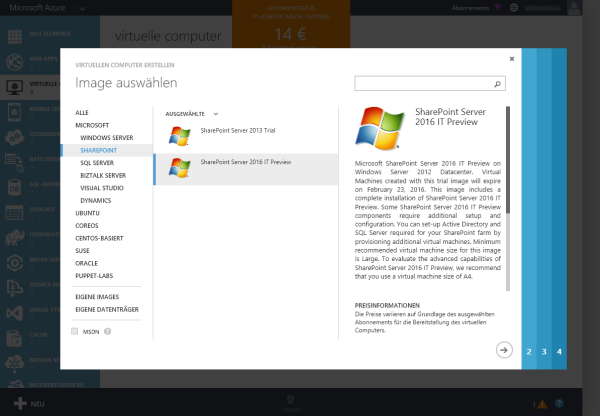600x416 pixels.
Task: Click the blue help icon in bottom bar
Action: (559, 403)
